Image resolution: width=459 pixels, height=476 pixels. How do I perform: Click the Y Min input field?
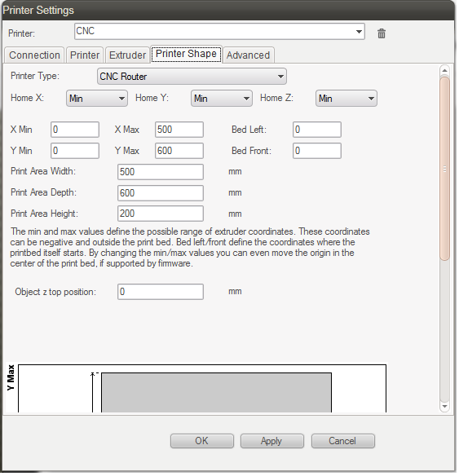pyautogui.click(x=75, y=152)
